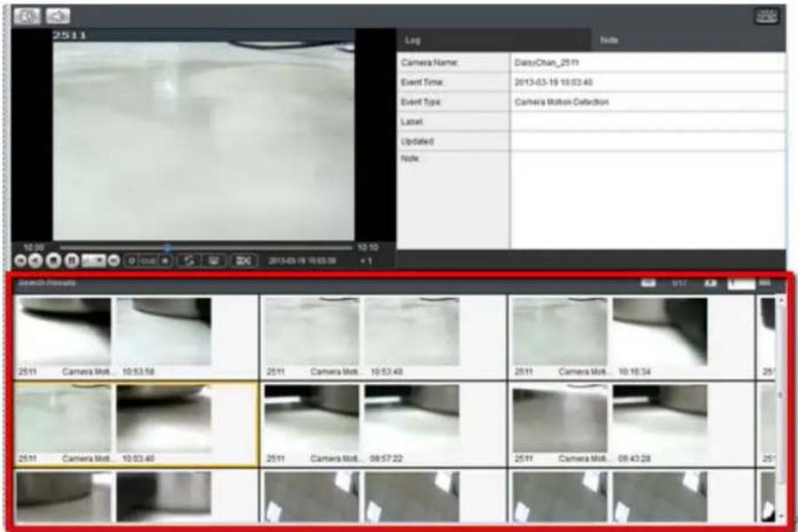This screenshot has width=798, height=532.
Task: Click the playback timeline slider handle
Action: tap(167, 248)
